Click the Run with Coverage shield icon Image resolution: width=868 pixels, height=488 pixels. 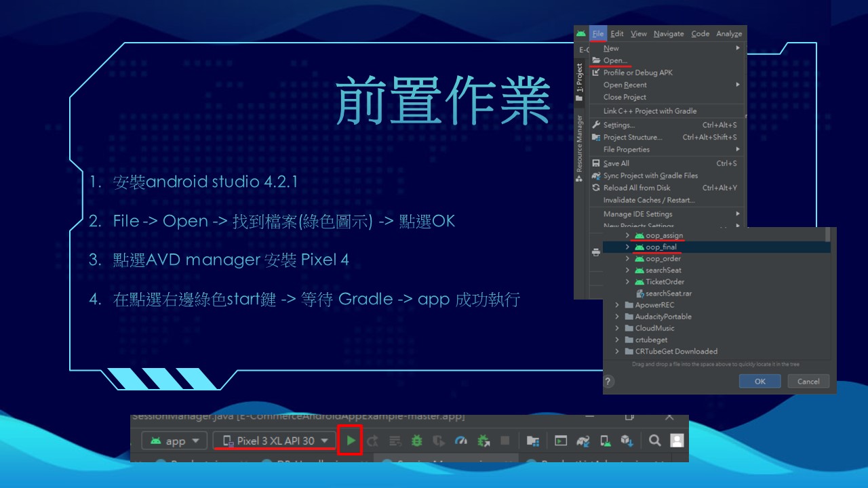pos(439,441)
